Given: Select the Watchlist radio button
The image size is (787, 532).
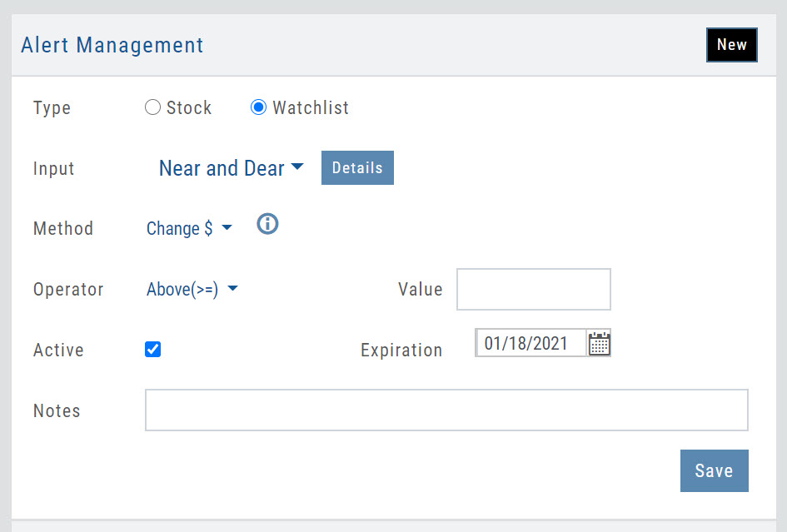Looking at the screenshot, I should point(259,107).
